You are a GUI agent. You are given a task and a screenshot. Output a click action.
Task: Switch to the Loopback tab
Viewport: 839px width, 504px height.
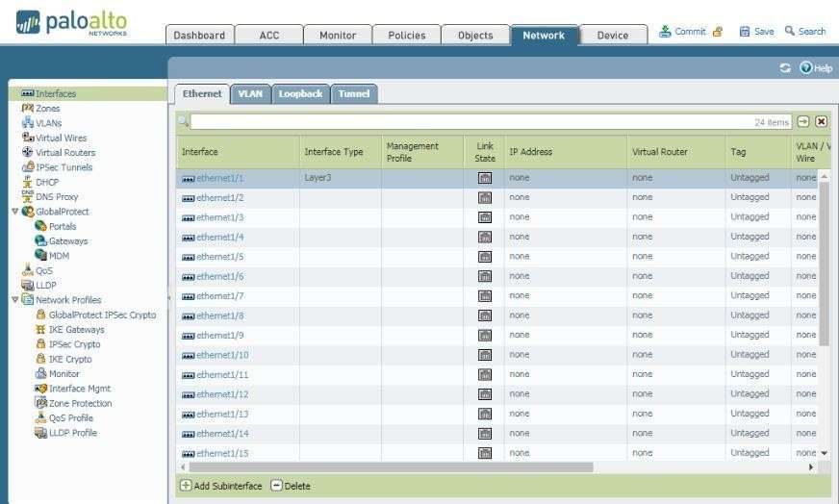point(300,93)
